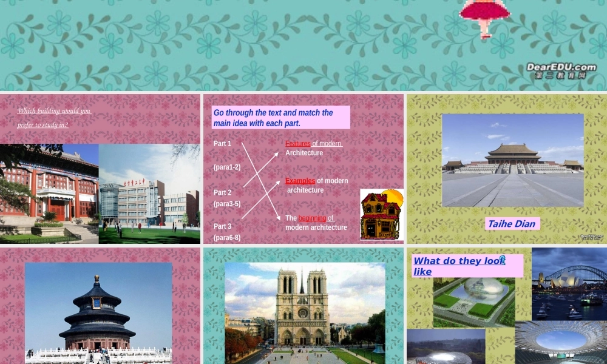Click the 'Examples of modern architecture' text

point(317,185)
